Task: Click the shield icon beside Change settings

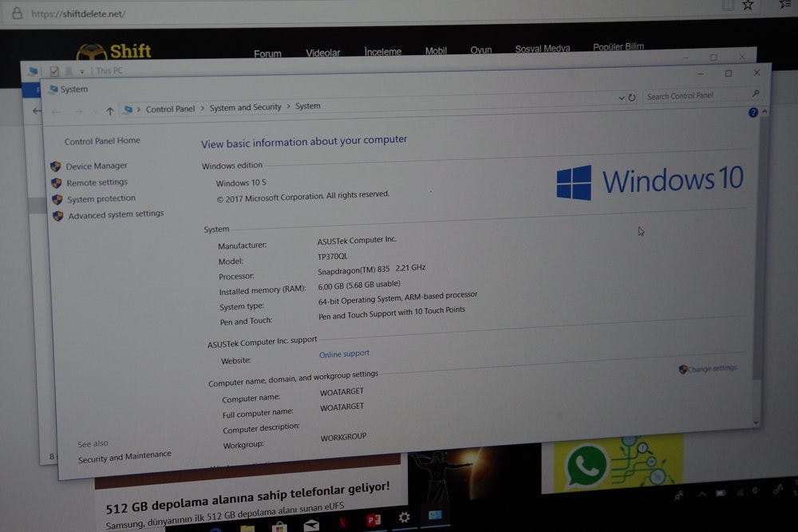Action: (x=683, y=369)
